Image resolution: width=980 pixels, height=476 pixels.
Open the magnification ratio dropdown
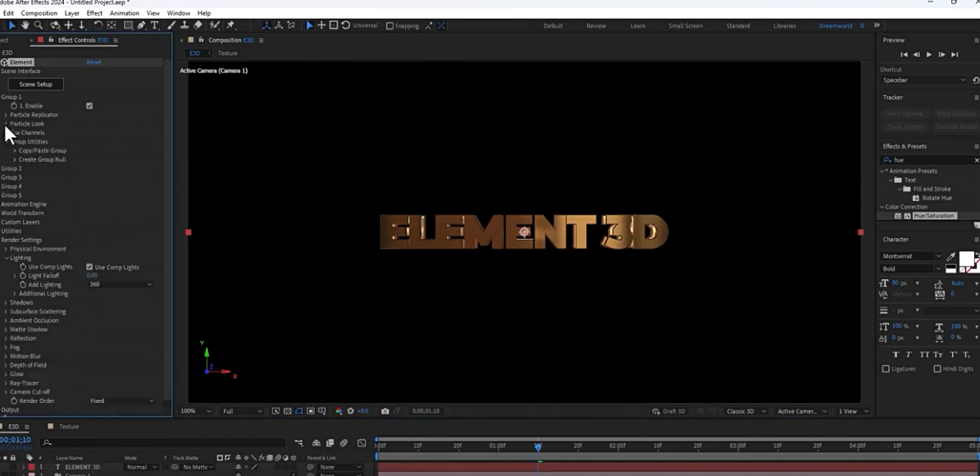(x=196, y=411)
